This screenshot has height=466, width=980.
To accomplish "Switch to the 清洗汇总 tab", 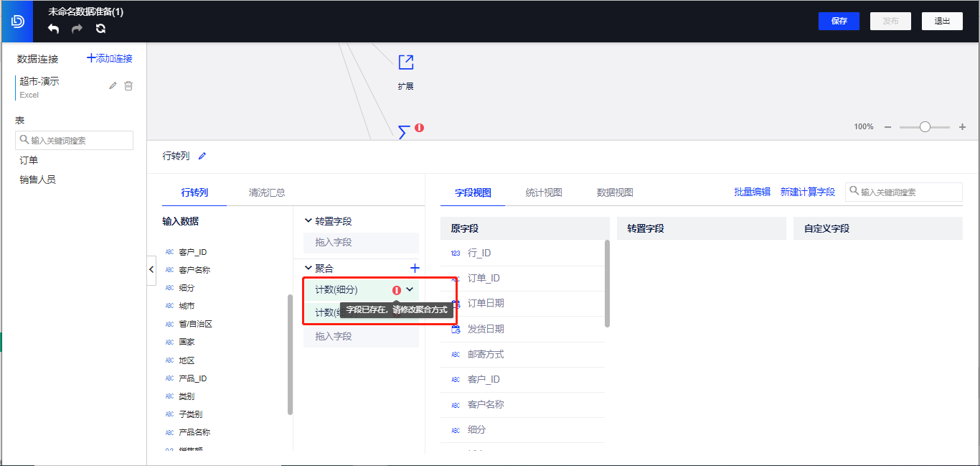I will (x=267, y=192).
